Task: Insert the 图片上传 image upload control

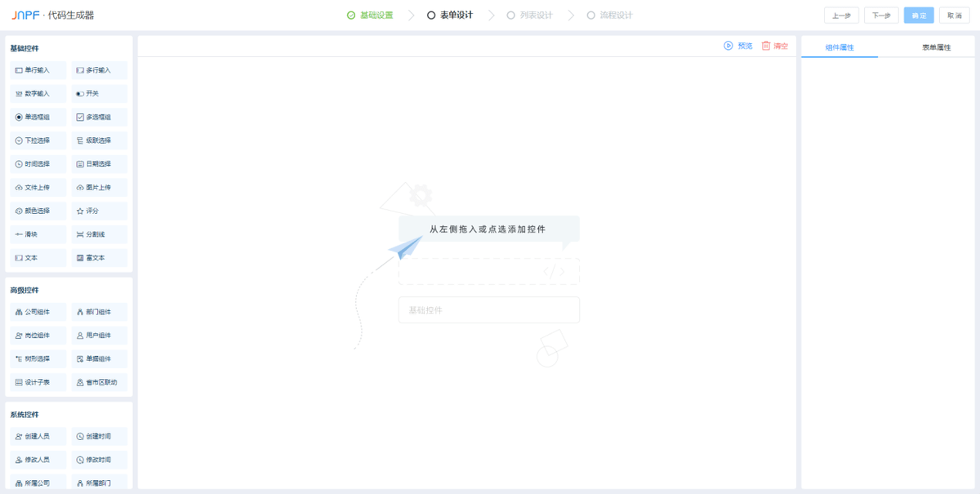Action: click(99, 188)
